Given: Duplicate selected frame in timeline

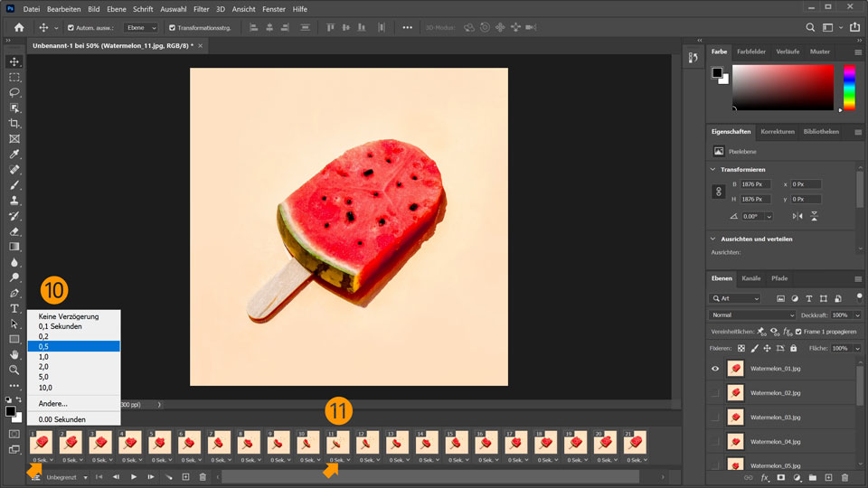Looking at the screenshot, I should [x=186, y=477].
